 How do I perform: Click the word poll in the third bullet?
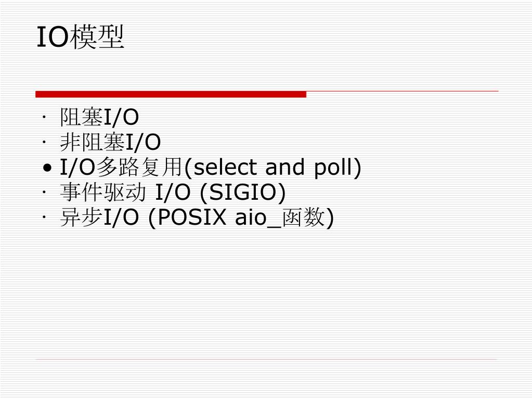tap(334, 168)
